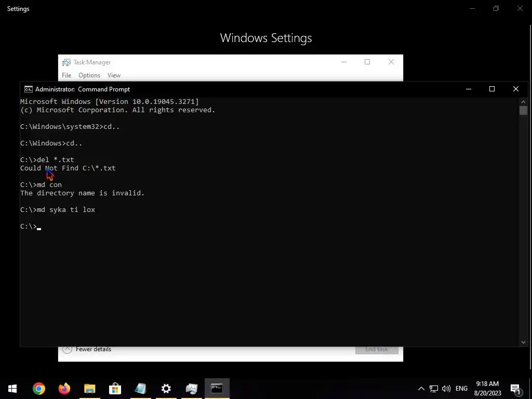532x399 pixels.
Task: Open the Options menu in Task Manager
Action: (x=89, y=75)
